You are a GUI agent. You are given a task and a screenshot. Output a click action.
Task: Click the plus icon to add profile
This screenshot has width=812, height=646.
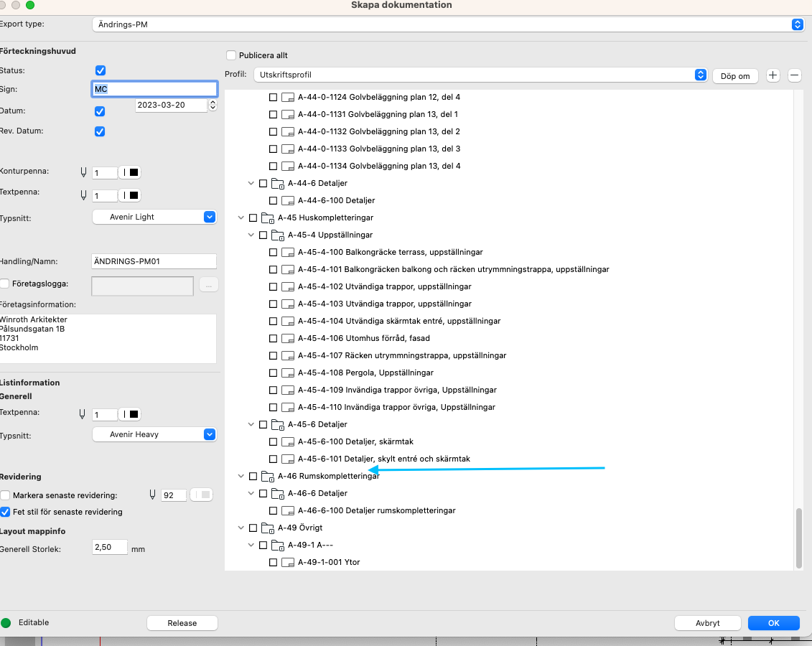(773, 75)
